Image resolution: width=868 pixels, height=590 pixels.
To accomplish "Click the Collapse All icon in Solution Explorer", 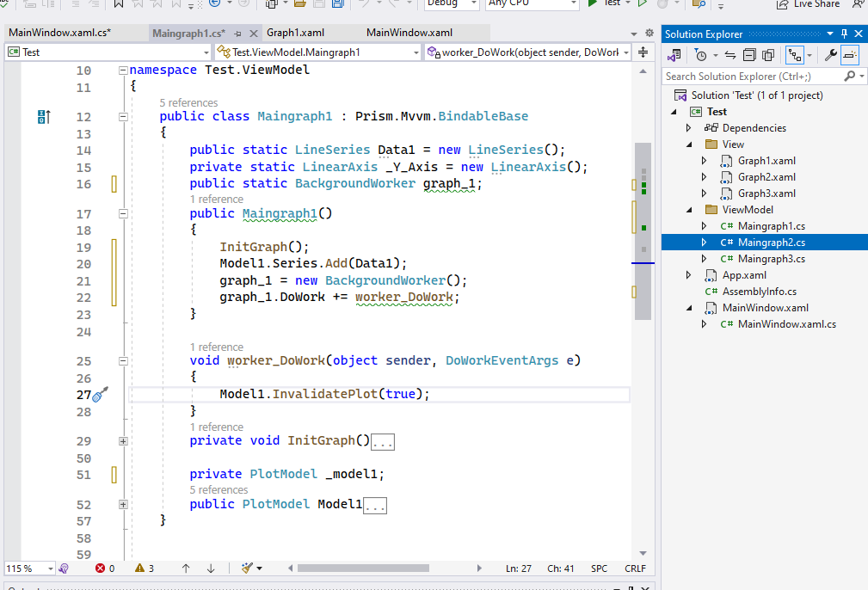I will [x=749, y=56].
